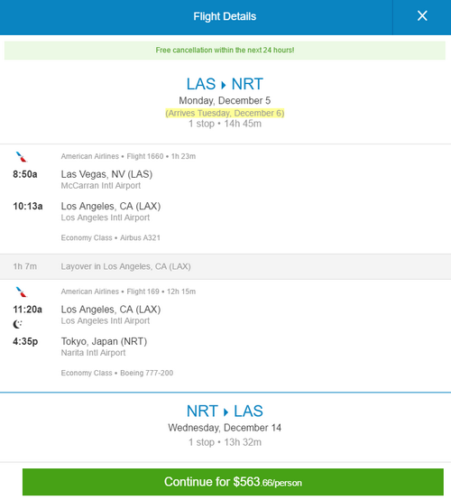451x500 pixels.
Task: Click Las Vegas, NV (LAS) departure
Action: tap(107, 174)
